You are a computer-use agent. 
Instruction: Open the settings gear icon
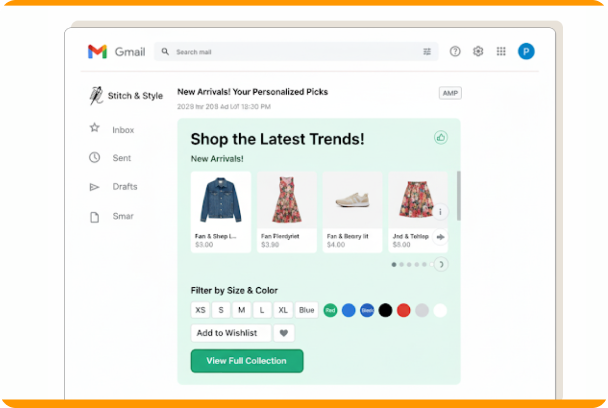[478, 51]
